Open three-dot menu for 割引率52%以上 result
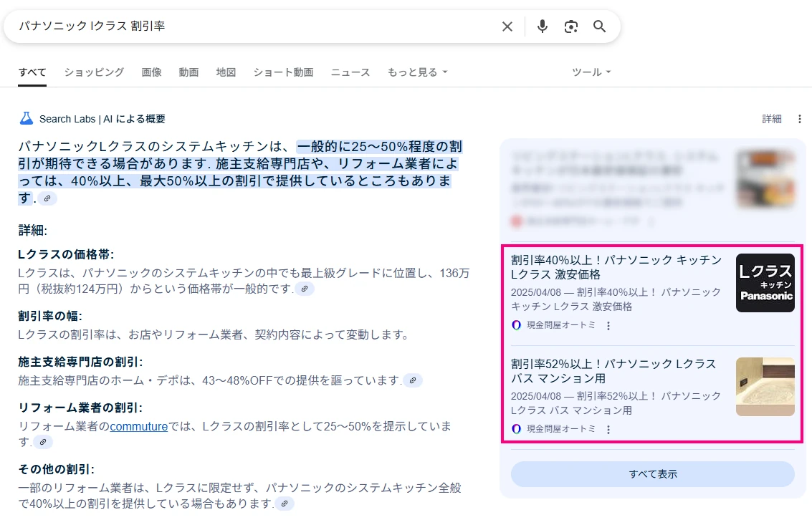Screen dimensions: 812x520 click(608, 430)
